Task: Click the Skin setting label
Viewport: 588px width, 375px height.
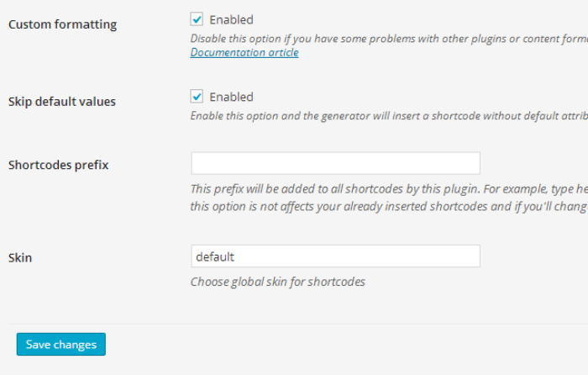Action: (x=20, y=258)
